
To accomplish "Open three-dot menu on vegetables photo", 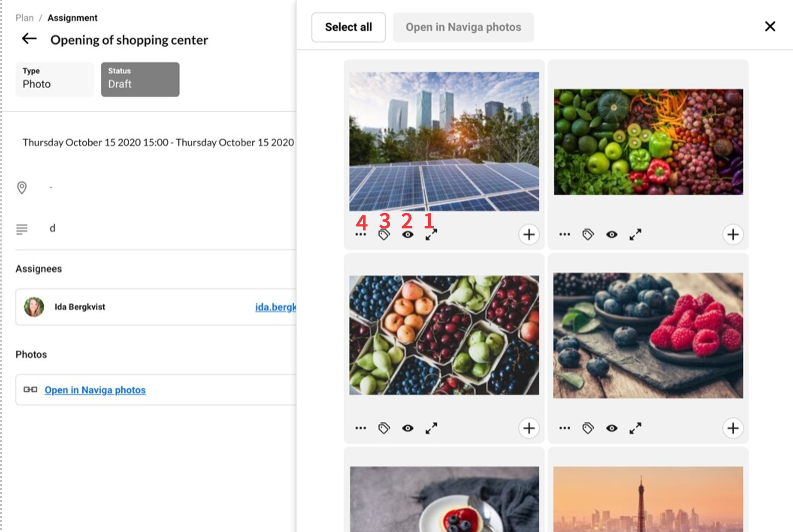I will (x=564, y=234).
